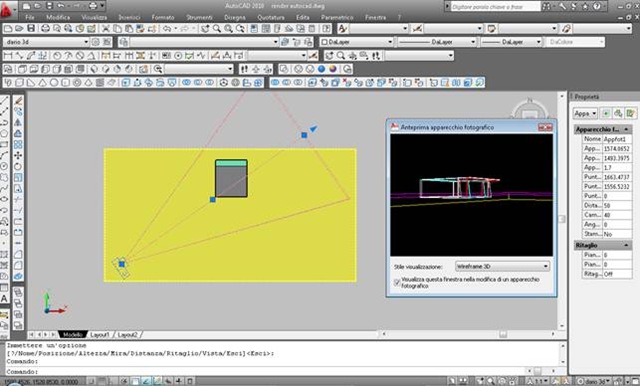Open the 'dario 3d' workspace dropdown
The image size is (640, 386).
(x=46, y=42)
